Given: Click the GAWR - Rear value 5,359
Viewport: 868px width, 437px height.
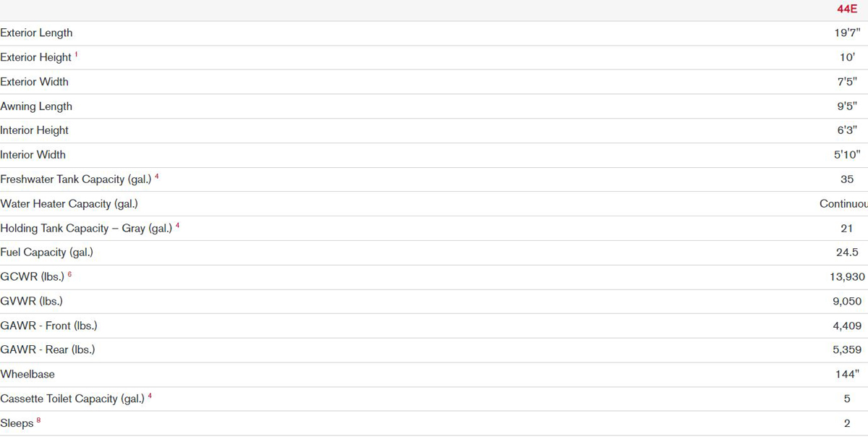Looking at the screenshot, I should coord(847,349).
